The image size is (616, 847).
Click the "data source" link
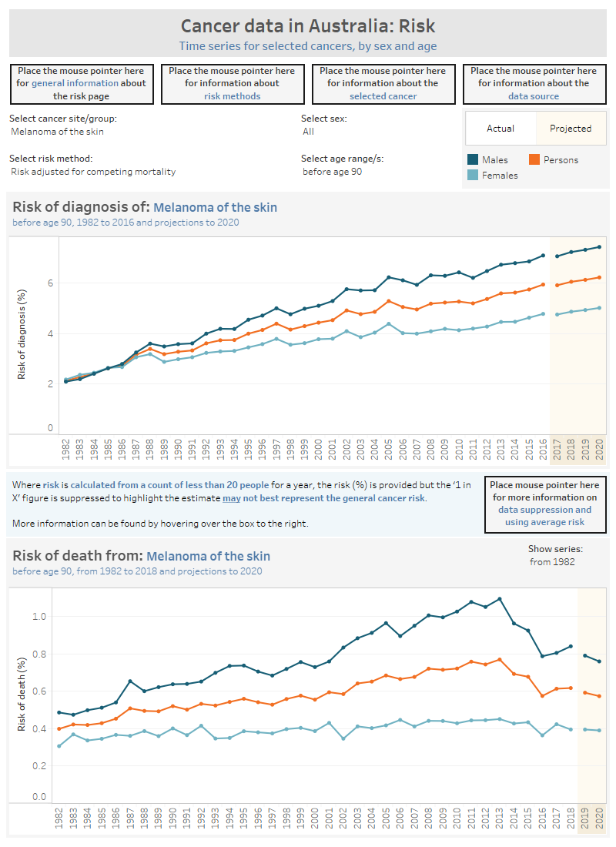coord(534,95)
